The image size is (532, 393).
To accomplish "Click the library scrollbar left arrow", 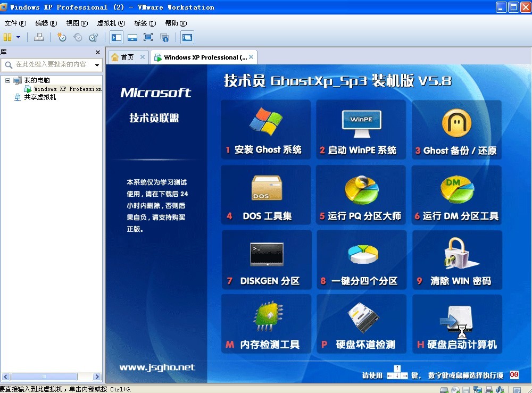I will coord(6,377).
